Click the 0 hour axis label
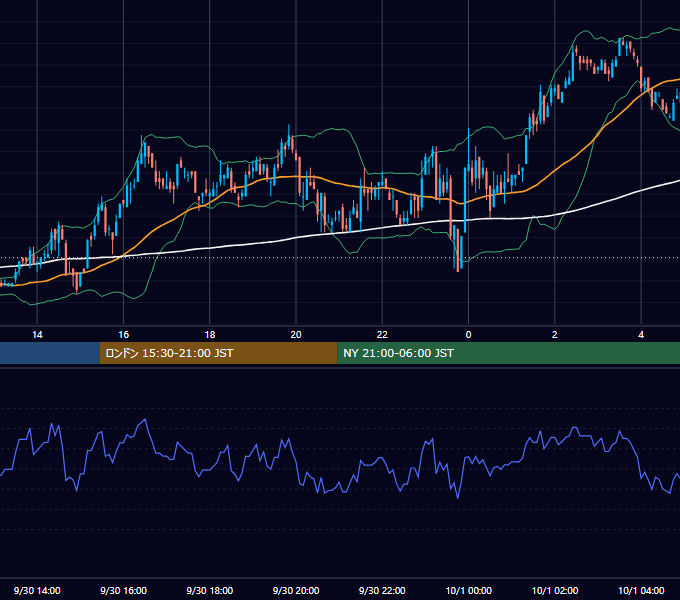 click(468, 335)
